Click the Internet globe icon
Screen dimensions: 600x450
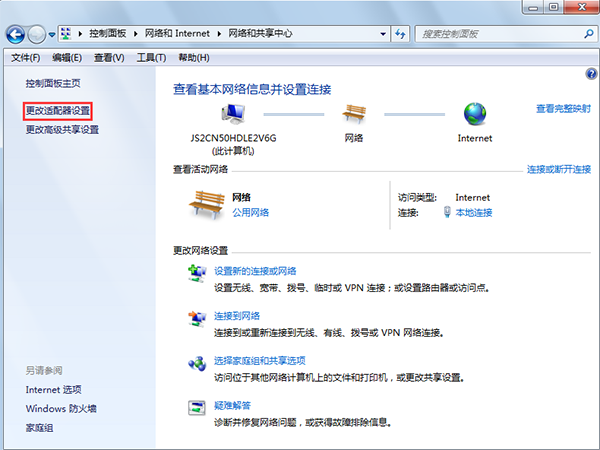[x=475, y=114]
